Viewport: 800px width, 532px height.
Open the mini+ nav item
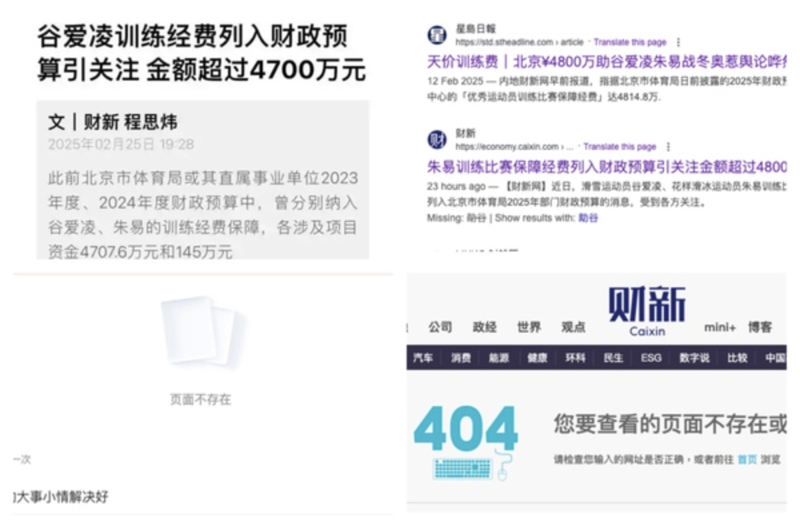[x=720, y=327]
